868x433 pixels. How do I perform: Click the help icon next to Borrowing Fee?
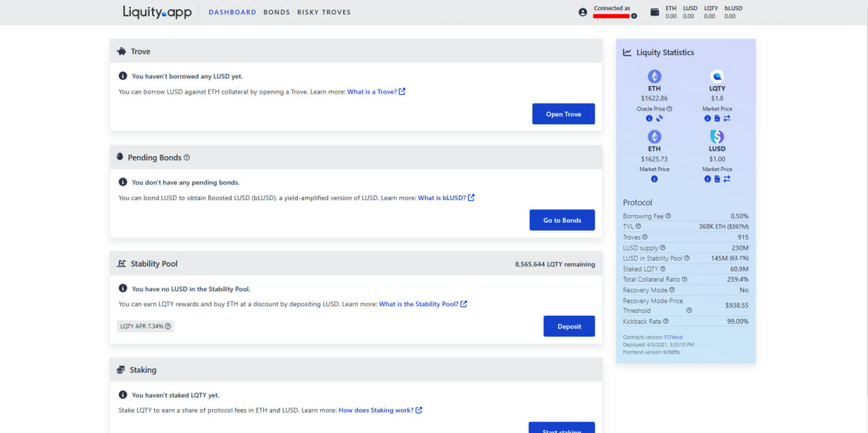point(668,216)
